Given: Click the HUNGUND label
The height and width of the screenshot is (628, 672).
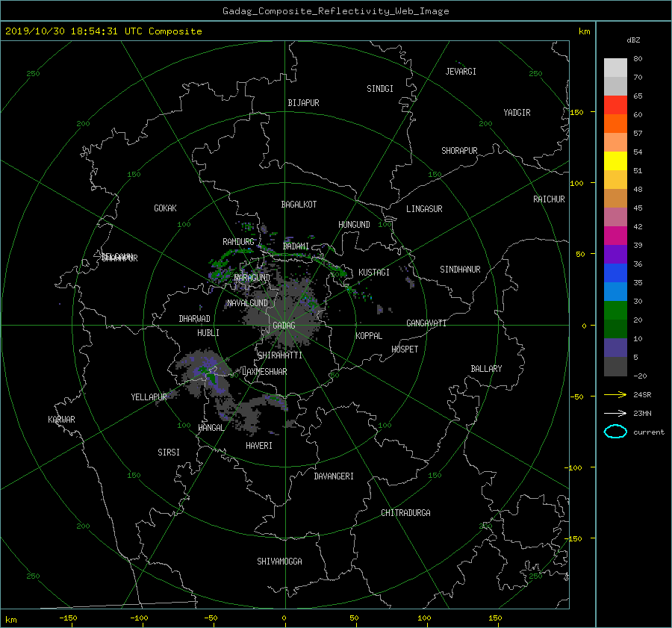Looking at the screenshot, I should tap(354, 225).
